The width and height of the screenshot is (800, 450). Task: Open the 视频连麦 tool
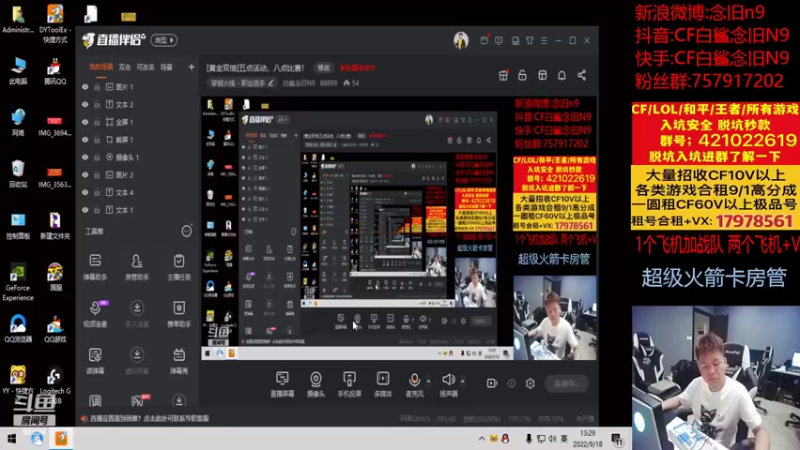pos(95,313)
